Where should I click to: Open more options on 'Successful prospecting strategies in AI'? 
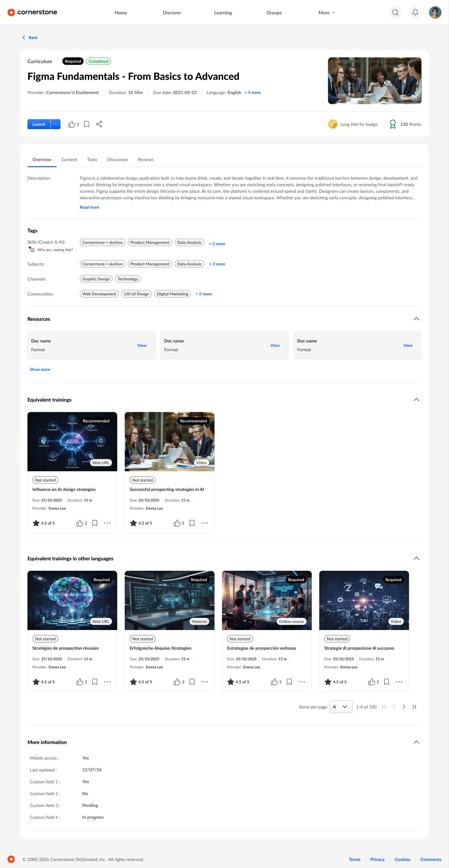(x=205, y=523)
